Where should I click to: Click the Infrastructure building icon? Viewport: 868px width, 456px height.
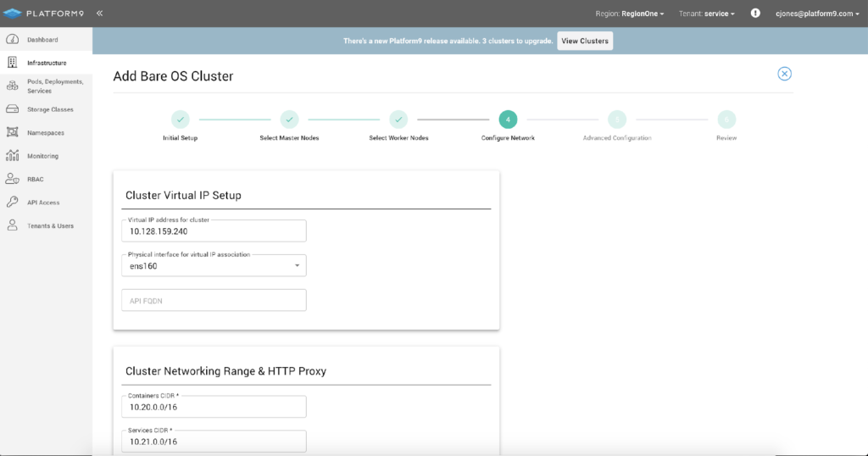pyautogui.click(x=12, y=63)
